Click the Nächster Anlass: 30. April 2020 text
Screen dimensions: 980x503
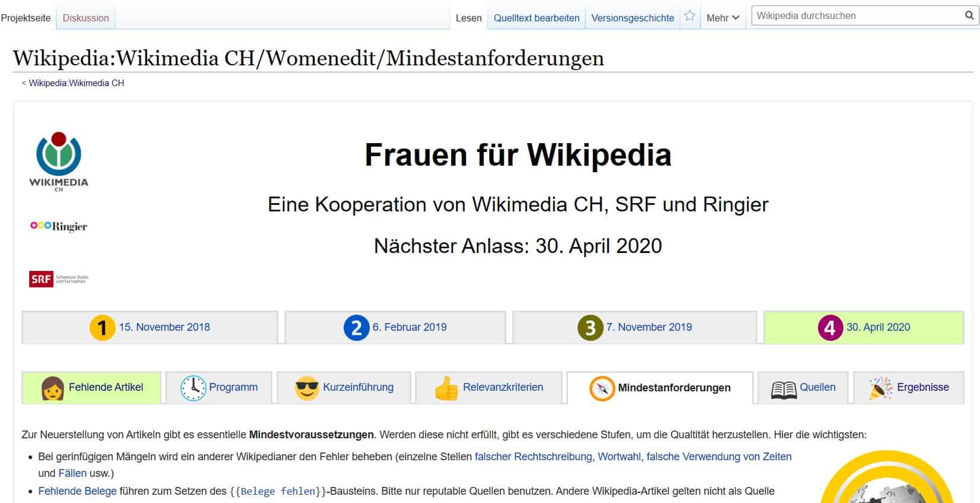click(x=518, y=246)
